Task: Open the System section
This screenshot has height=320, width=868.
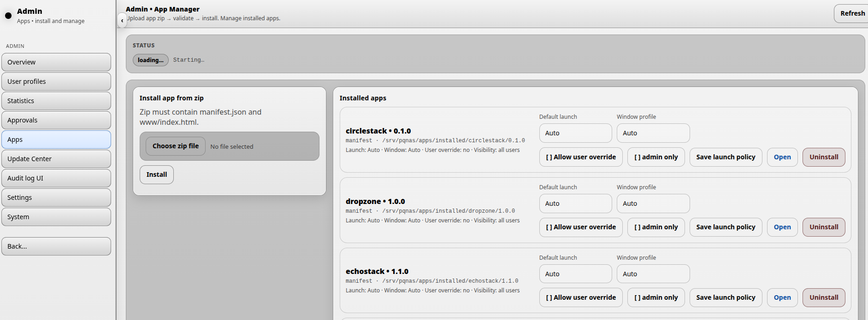Action: coord(56,217)
